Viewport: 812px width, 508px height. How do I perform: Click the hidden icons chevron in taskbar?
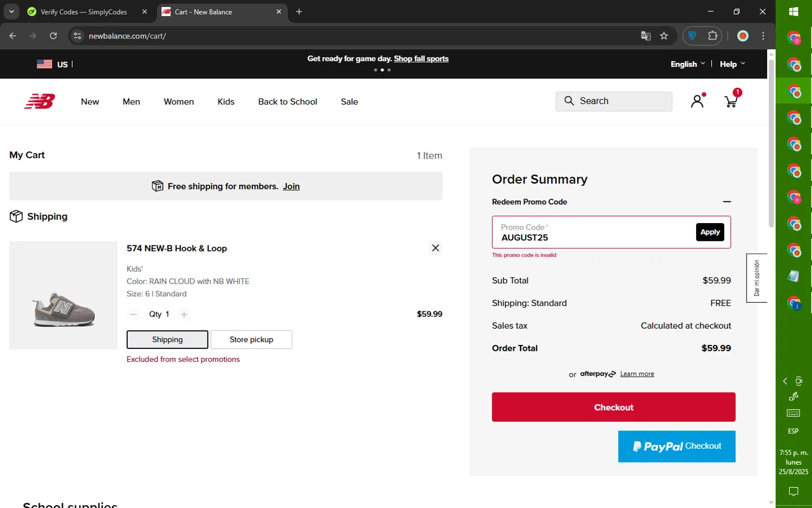tap(785, 381)
